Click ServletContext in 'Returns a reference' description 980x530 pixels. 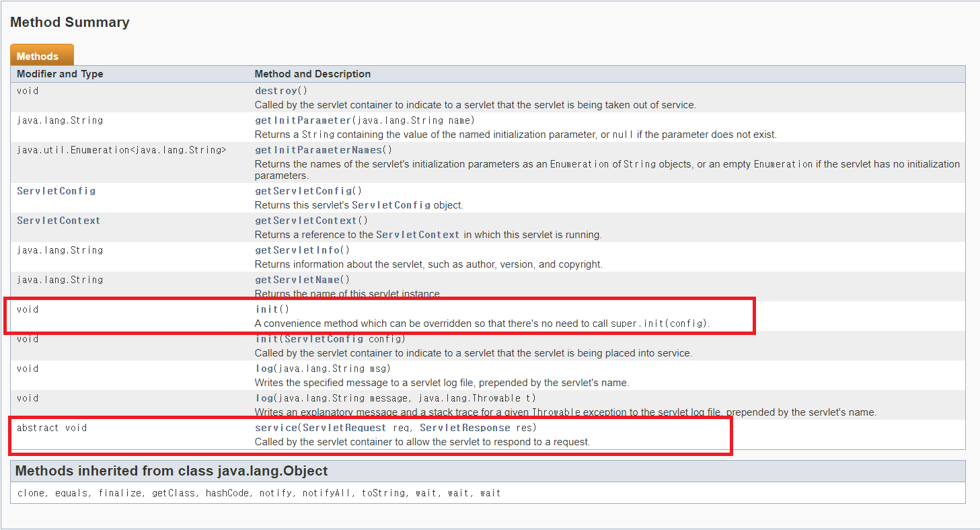418,235
